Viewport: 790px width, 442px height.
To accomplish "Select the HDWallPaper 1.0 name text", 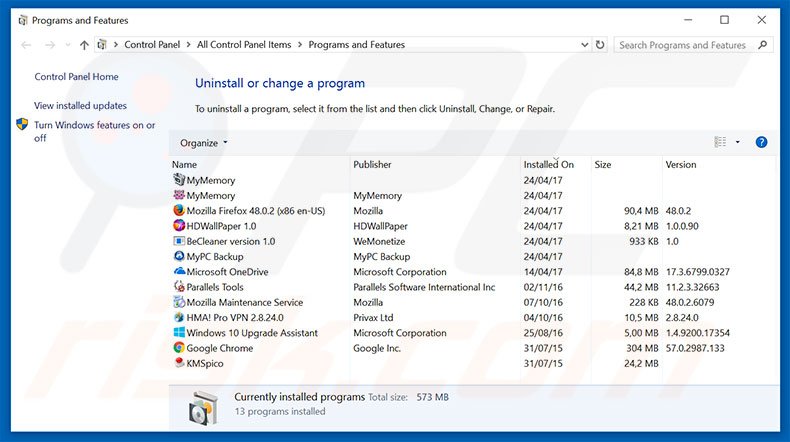I will point(221,226).
